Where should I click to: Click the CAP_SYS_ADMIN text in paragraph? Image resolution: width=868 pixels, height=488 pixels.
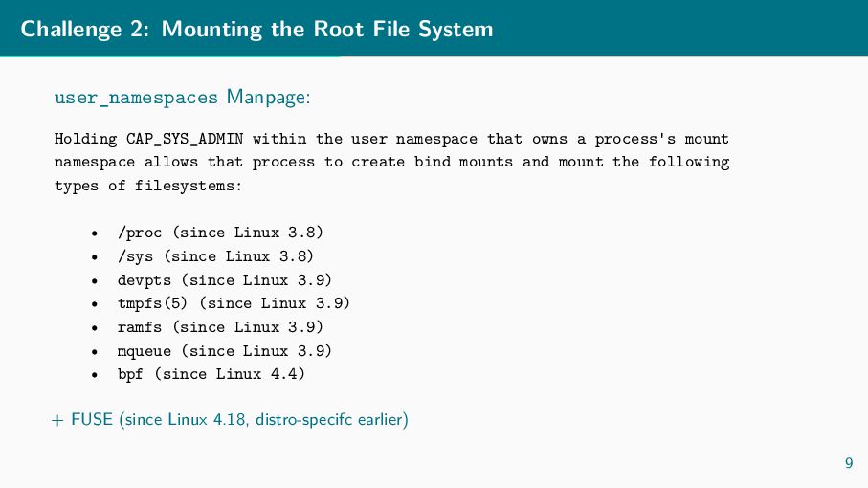[x=185, y=139]
